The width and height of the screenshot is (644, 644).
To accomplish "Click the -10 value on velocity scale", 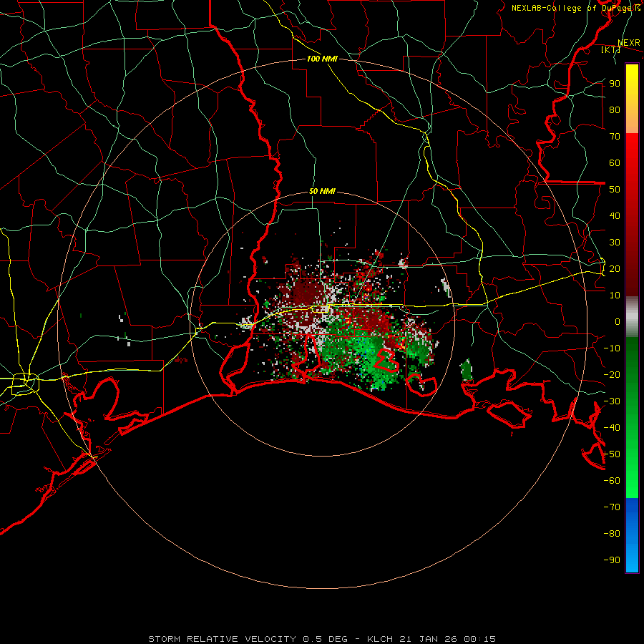I will [613, 348].
